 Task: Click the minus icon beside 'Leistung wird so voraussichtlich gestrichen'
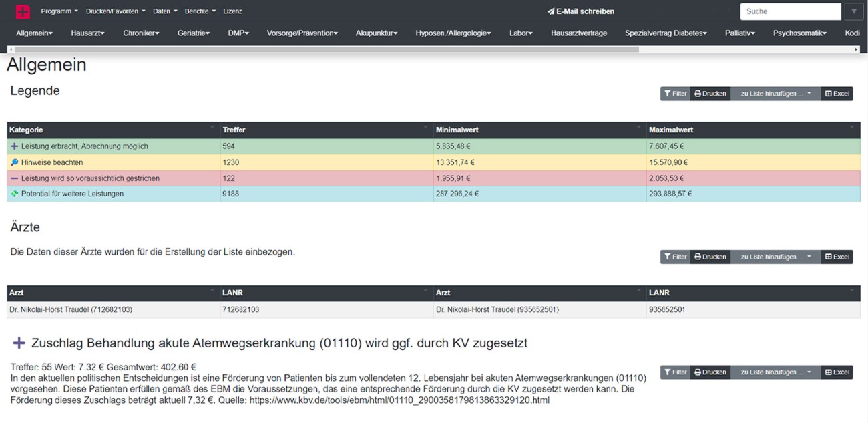coord(14,178)
